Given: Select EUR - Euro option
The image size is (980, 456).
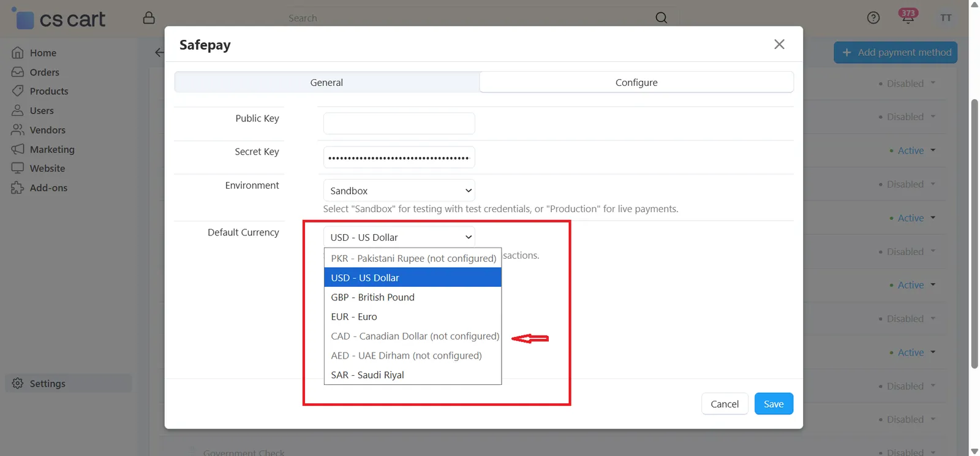Looking at the screenshot, I should click(413, 317).
